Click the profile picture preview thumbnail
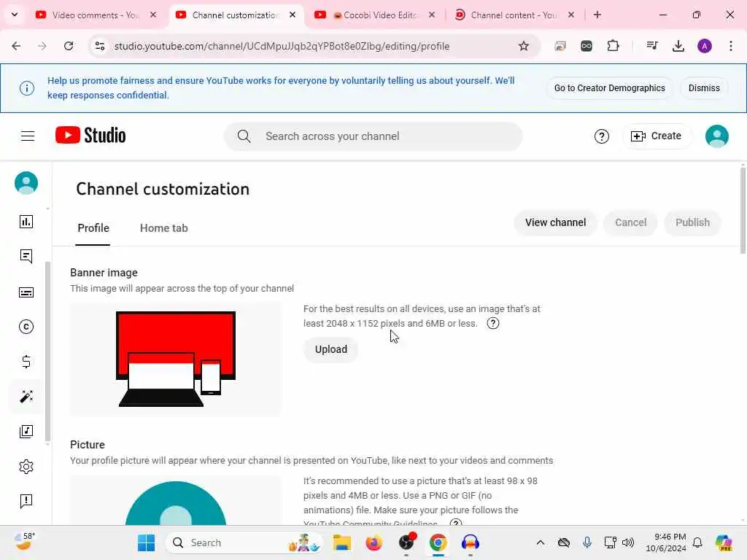Image resolution: width=747 pixels, height=560 pixels. pos(175,501)
